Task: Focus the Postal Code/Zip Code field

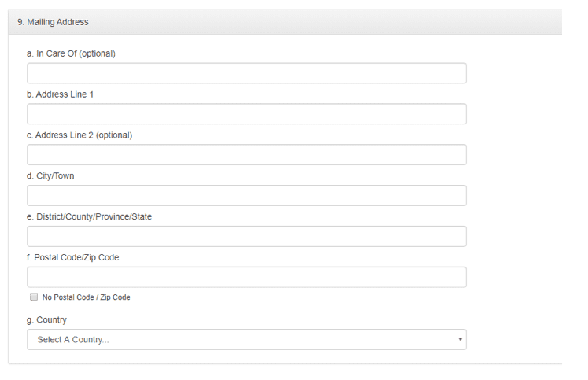Action: click(x=246, y=277)
